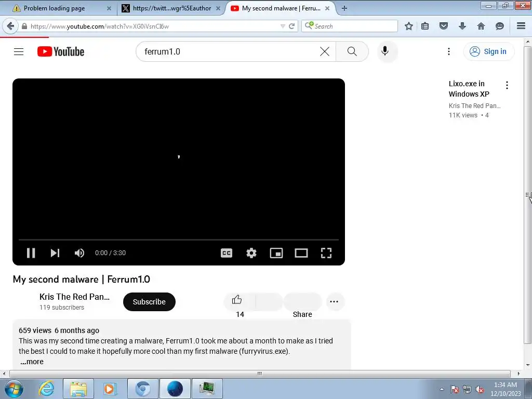Close the Problem loading page tab

point(109,8)
